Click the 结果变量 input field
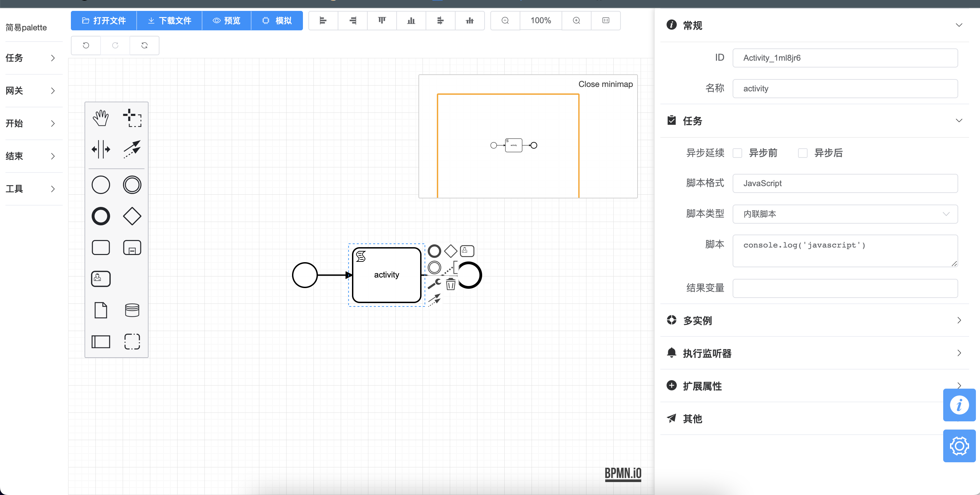The image size is (980, 495). click(x=845, y=288)
